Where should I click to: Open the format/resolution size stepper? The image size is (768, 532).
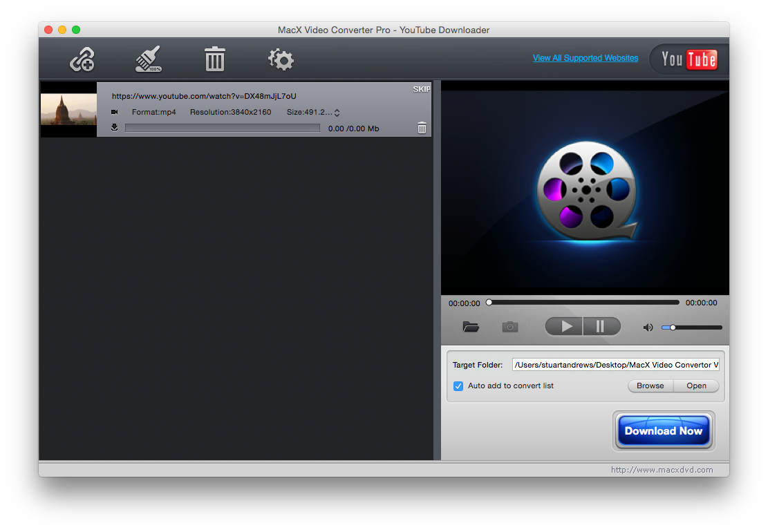tap(337, 113)
